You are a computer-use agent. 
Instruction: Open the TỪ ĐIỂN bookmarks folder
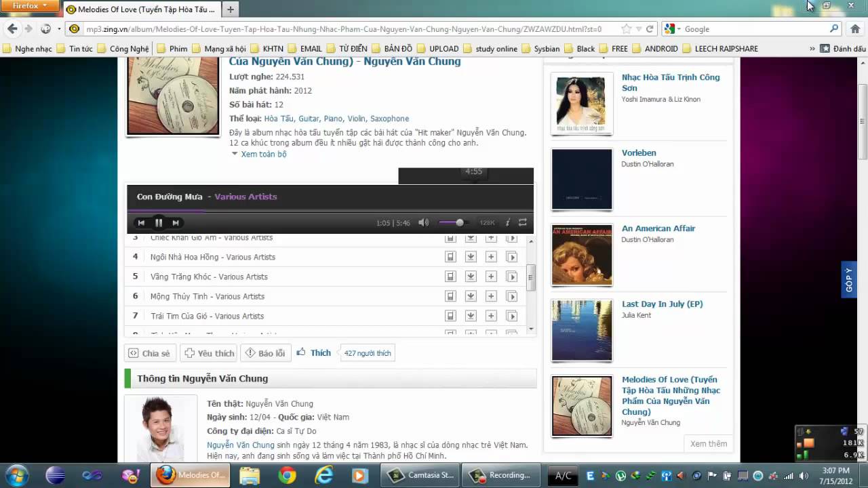point(347,49)
